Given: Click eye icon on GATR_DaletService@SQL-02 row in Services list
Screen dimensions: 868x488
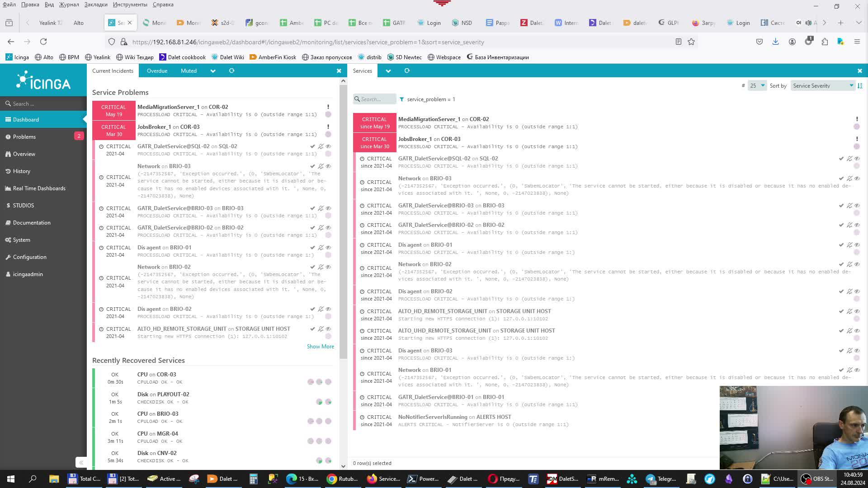Looking at the screenshot, I should tap(857, 159).
